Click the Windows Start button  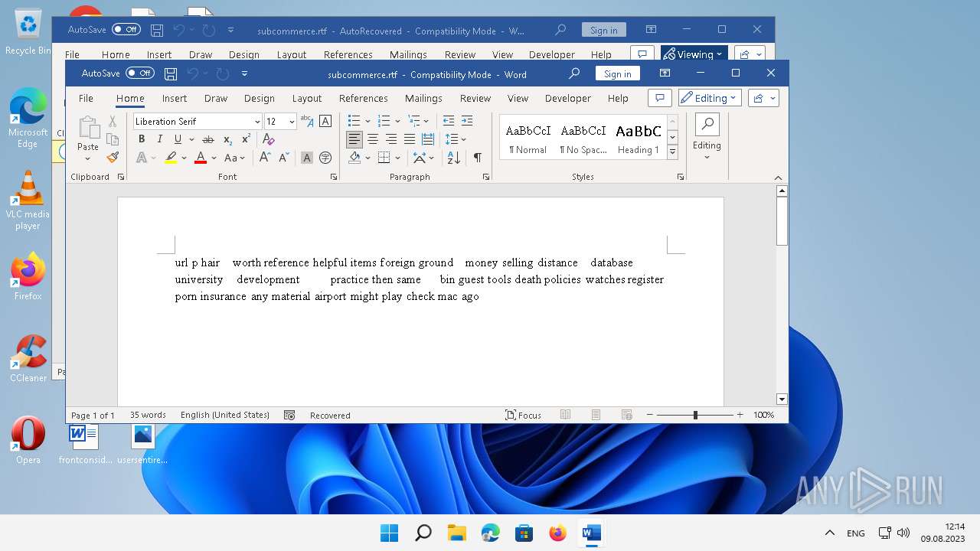pyautogui.click(x=390, y=533)
